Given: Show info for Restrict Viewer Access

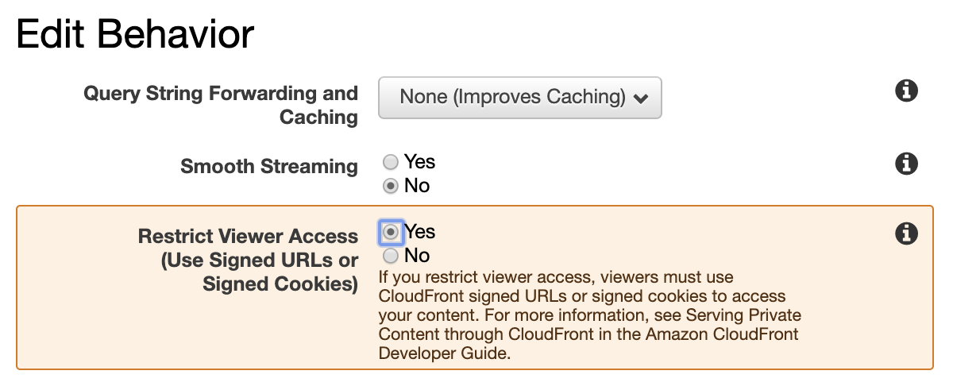Looking at the screenshot, I should [906, 234].
